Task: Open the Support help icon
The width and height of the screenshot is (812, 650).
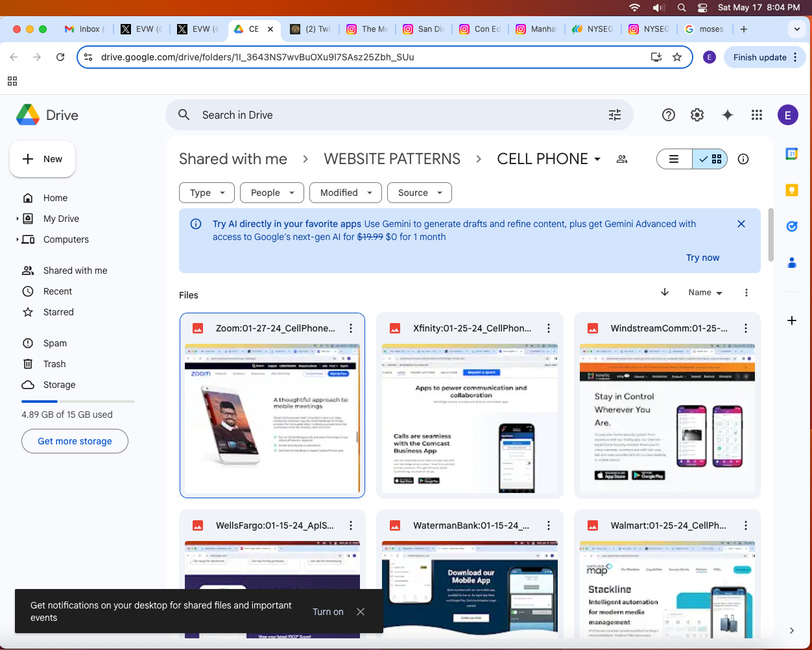Action: pyautogui.click(x=669, y=115)
